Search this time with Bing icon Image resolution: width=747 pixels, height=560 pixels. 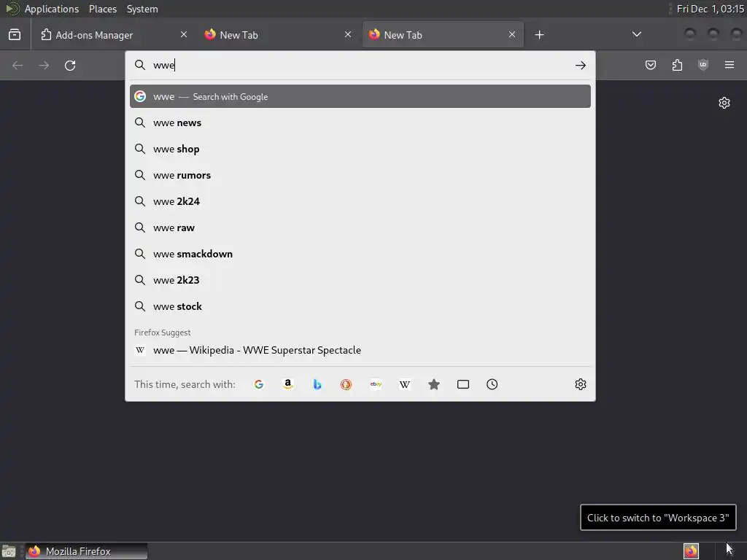pos(317,384)
